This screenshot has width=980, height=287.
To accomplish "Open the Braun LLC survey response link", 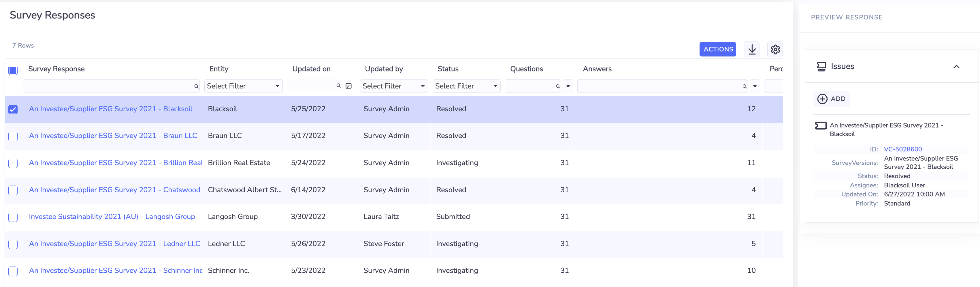I will 113,136.
